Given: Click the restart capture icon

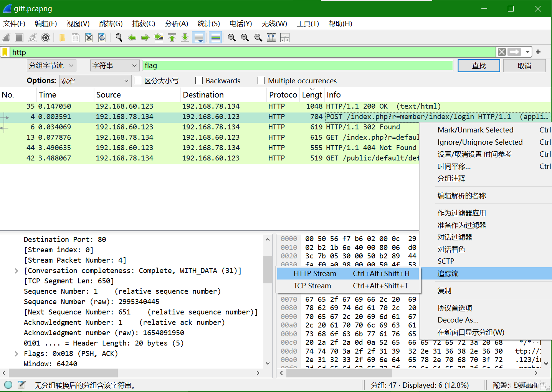Looking at the screenshot, I should coord(33,38).
